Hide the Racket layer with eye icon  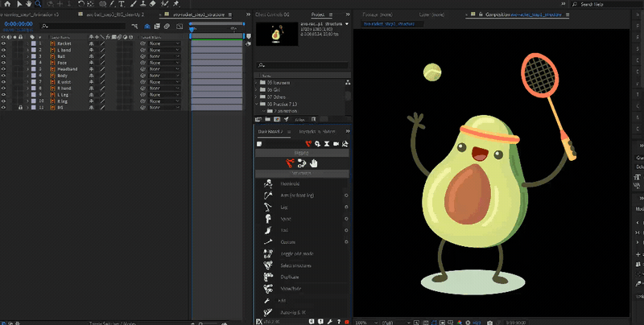click(4, 43)
